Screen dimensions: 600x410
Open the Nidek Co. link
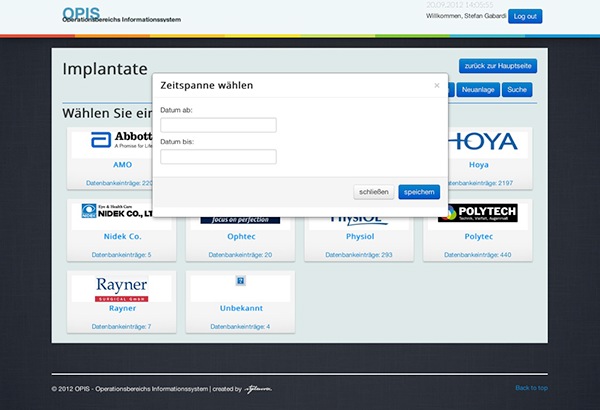pyautogui.click(x=122, y=237)
